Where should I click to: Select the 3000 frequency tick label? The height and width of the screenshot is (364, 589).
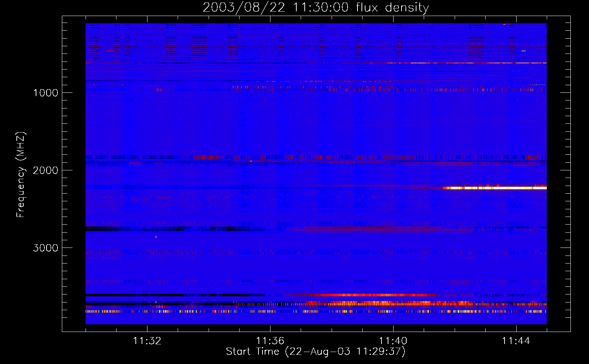[46, 248]
